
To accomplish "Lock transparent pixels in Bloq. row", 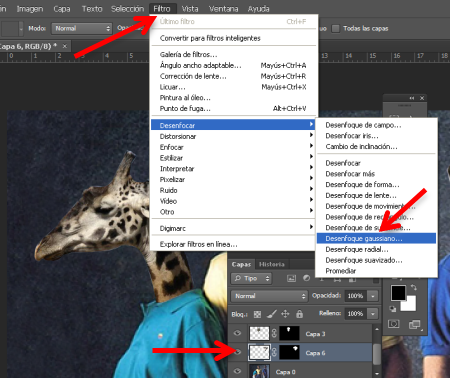I will (257, 314).
